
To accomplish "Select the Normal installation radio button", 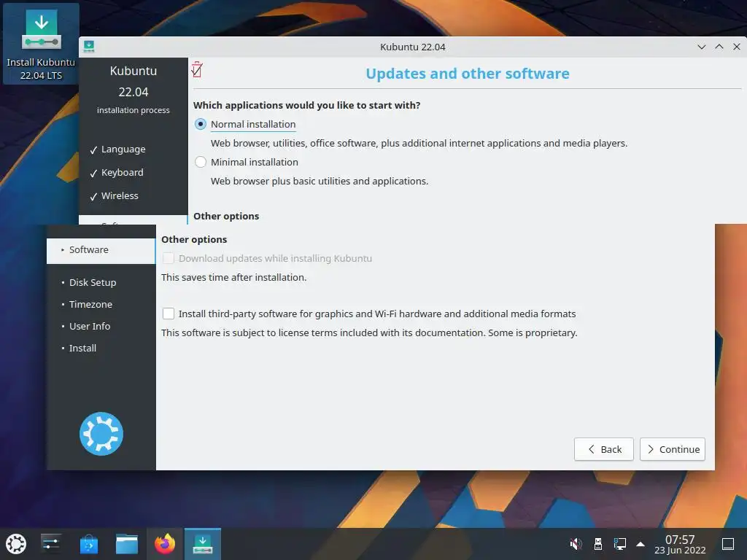I will (201, 124).
